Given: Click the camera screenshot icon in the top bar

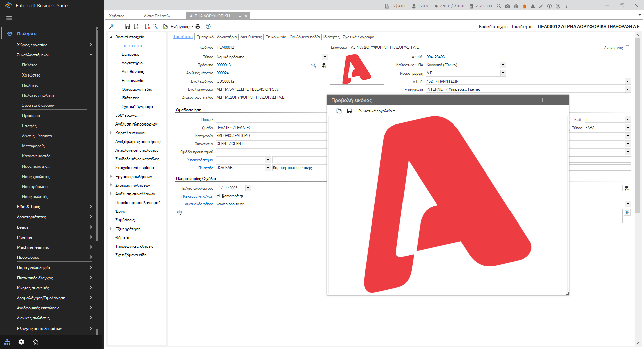Looking at the screenshot, I should coord(507,6).
